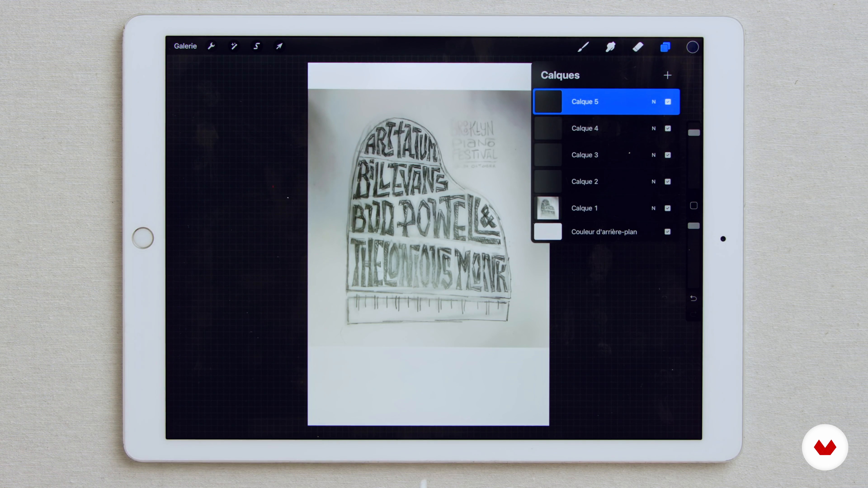Tap the undo arrow in sidebar
Viewport: 868px width, 488px height.
pyautogui.click(x=693, y=298)
